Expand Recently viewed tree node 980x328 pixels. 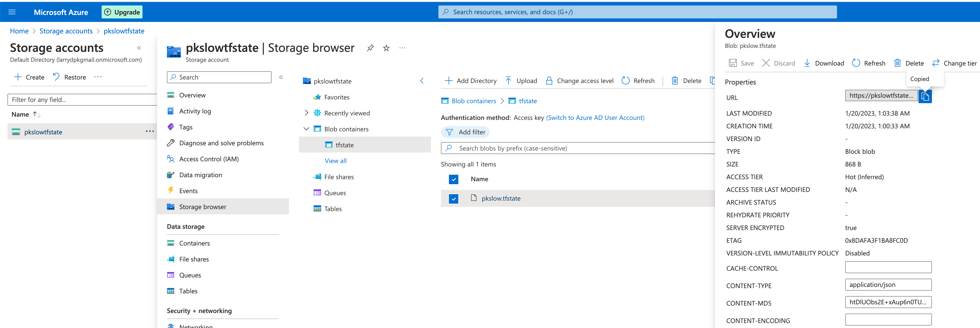click(306, 113)
